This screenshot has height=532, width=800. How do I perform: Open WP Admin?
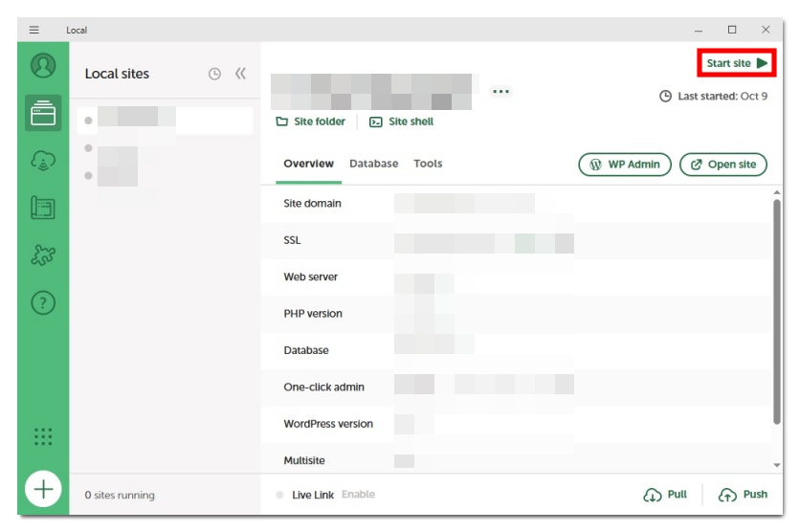pos(625,165)
